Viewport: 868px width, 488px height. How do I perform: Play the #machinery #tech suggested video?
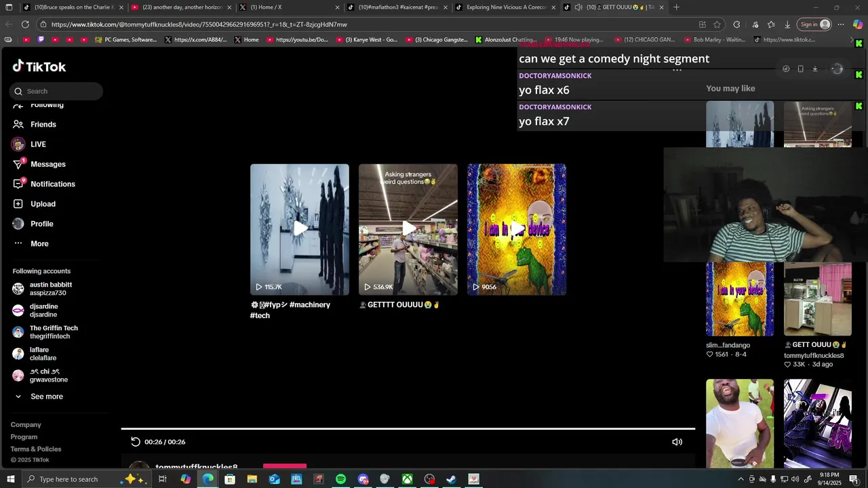click(300, 229)
